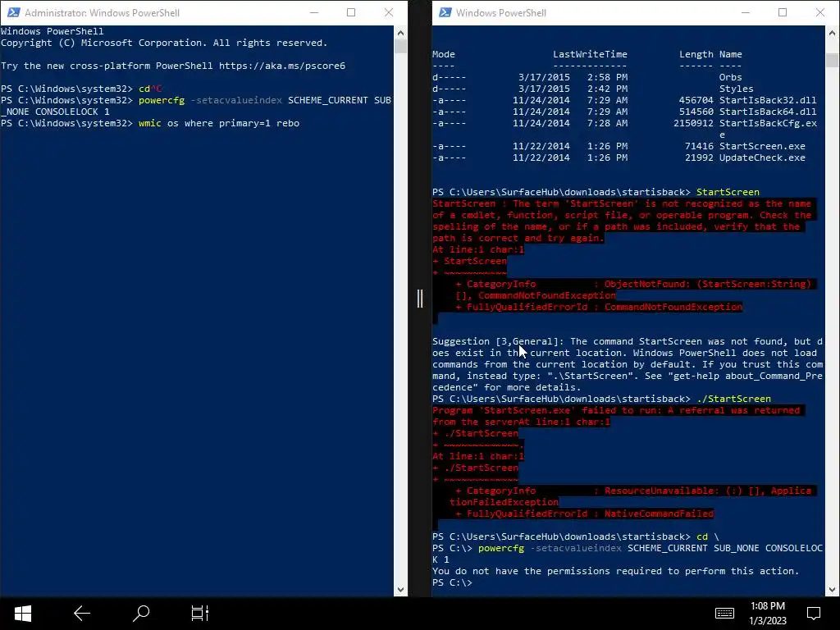Click the right PowerShell window scrollbar thumb
Image resolution: width=840 pixels, height=630 pixels.
832,60
